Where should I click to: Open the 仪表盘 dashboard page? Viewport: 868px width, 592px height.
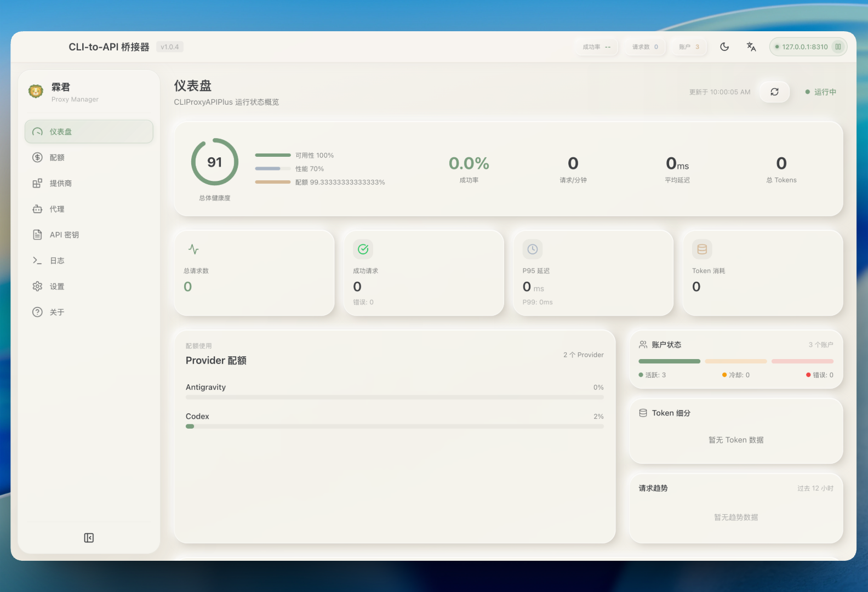point(89,132)
